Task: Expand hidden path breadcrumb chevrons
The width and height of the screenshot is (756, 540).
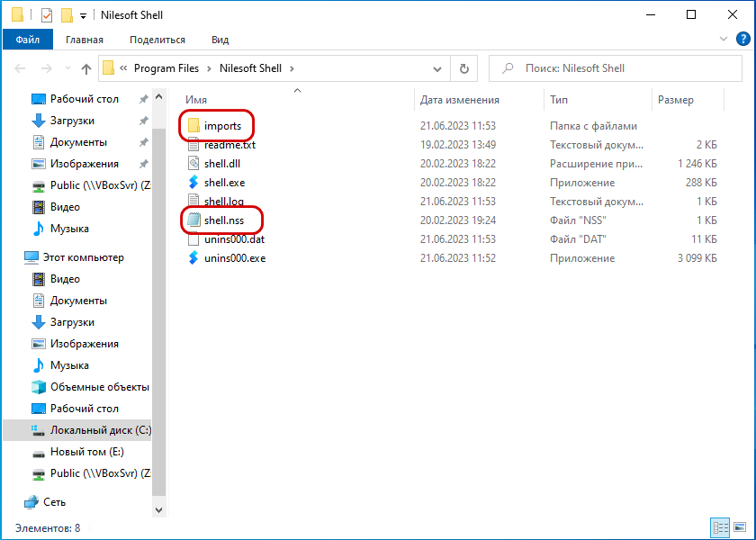Action: (x=123, y=68)
